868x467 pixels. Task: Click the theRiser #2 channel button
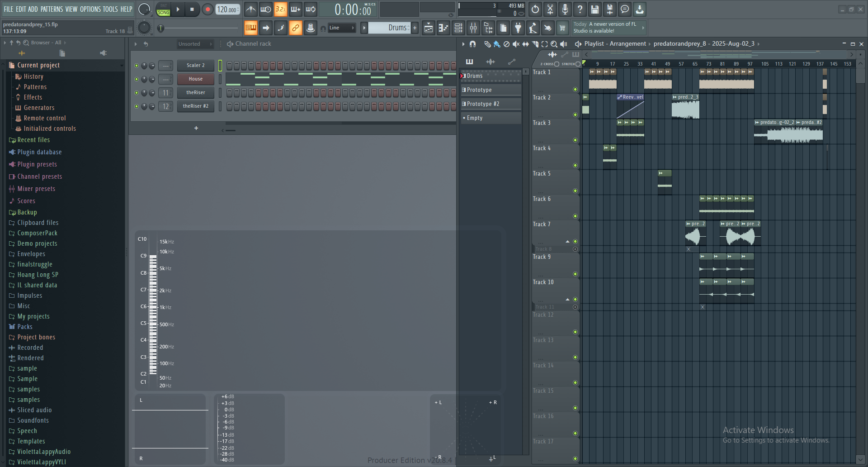(195, 106)
